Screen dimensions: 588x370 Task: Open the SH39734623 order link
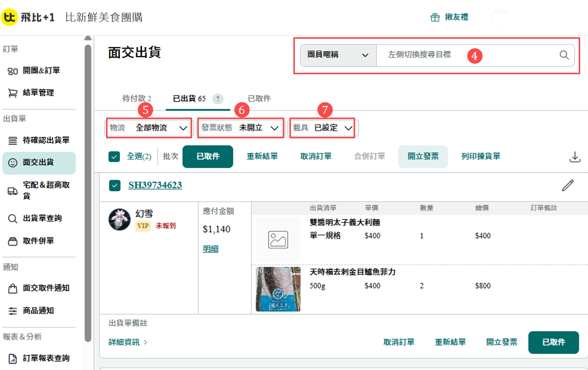155,185
